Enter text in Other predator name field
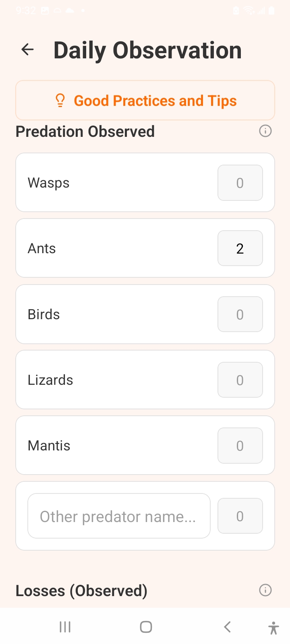 [x=119, y=516]
